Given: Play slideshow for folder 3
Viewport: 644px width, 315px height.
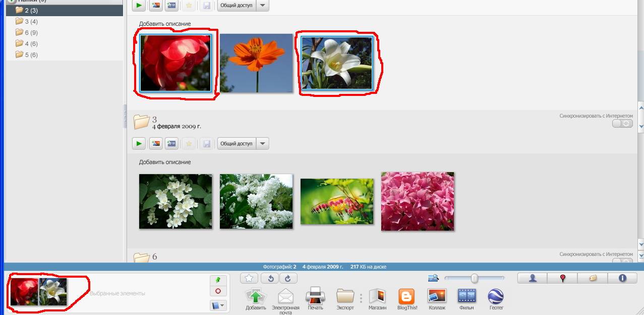Looking at the screenshot, I should pyautogui.click(x=139, y=143).
